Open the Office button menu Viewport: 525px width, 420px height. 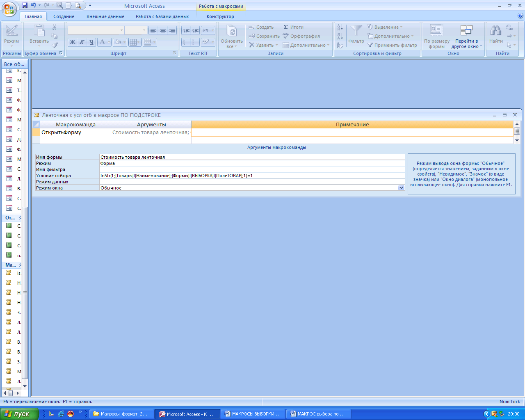click(x=9, y=8)
